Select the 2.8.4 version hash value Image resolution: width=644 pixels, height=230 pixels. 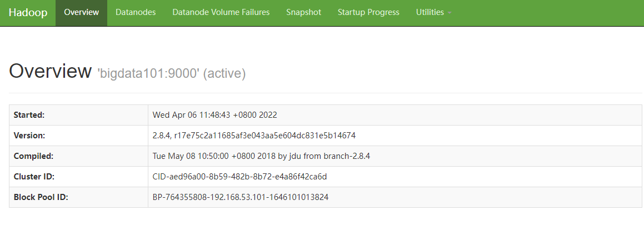coord(254,136)
